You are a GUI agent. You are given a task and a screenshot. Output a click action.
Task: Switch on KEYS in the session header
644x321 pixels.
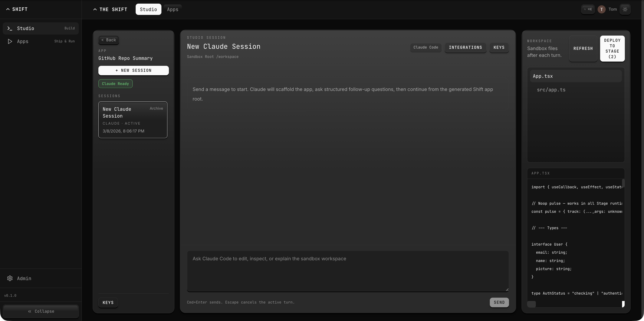coord(499,48)
